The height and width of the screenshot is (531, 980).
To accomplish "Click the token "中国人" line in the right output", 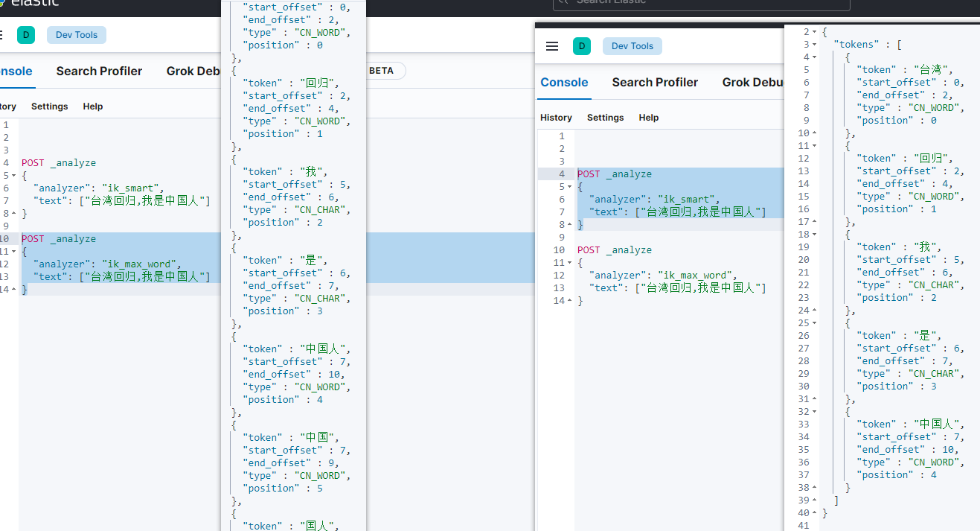I will point(911,425).
